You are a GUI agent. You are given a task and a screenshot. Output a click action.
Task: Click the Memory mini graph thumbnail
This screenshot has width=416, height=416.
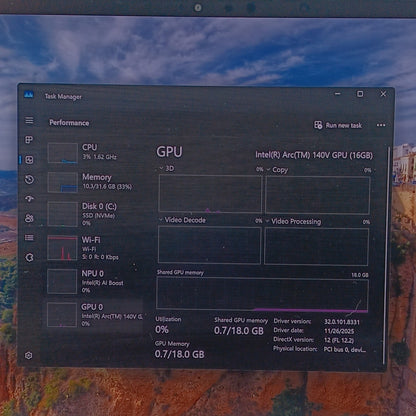(63, 182)
